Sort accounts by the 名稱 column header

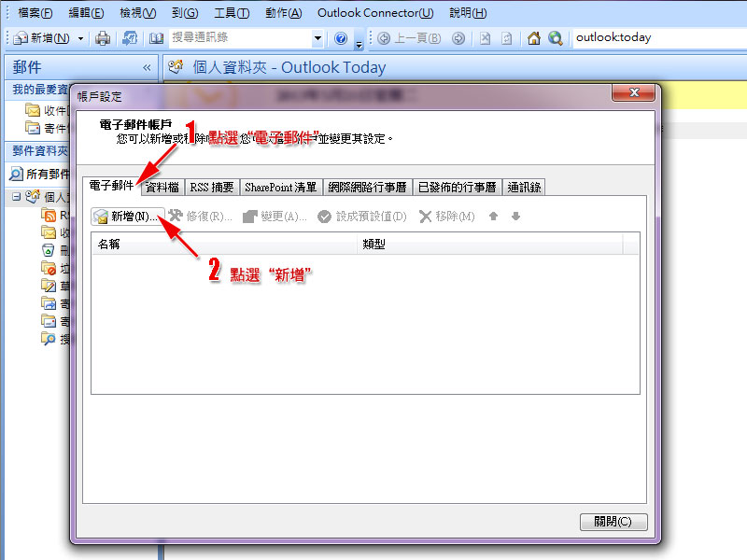[224, 245]
